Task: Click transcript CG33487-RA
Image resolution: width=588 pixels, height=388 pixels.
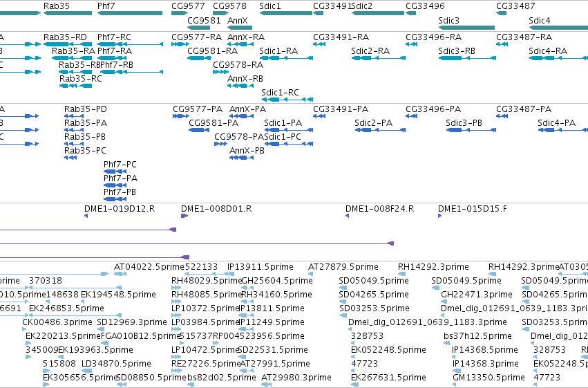Action: [524, 37]
